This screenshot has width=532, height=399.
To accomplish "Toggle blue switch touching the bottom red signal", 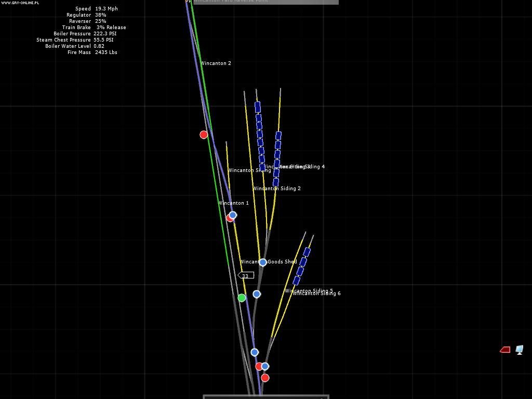I will [265, 366].
